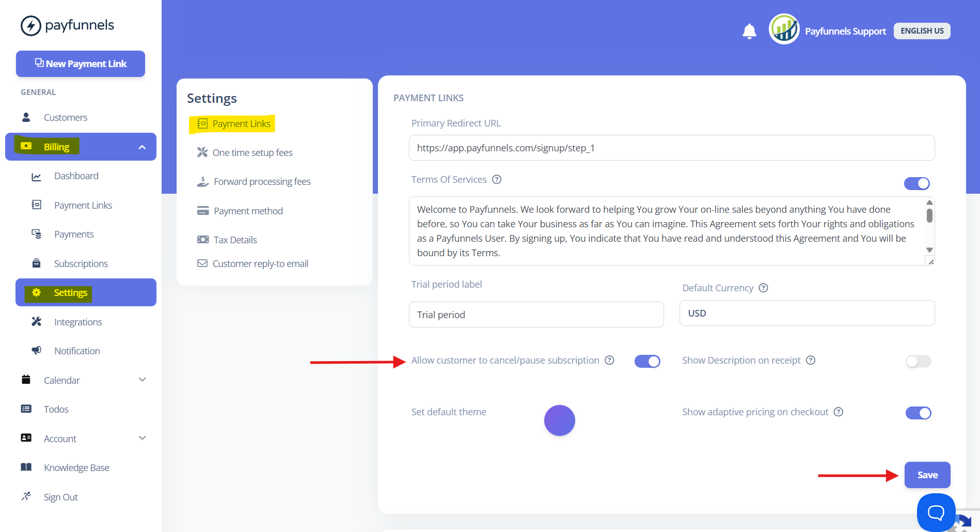Click the Forward processing fees hand icon

pyautogui.click(x=203, y=181)
